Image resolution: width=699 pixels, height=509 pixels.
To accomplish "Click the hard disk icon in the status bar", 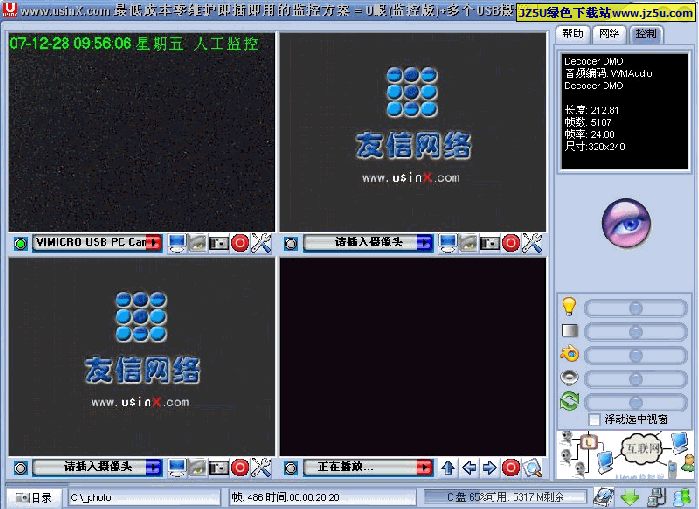I will point(603,497).
